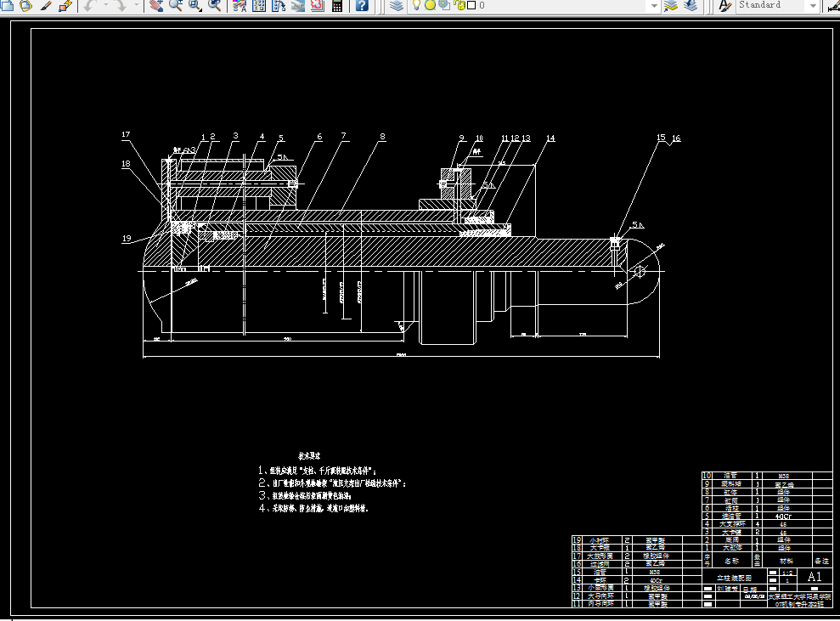The height and width of the screenshot is (621, 840).
Task: Open the Markup Set Manager
Action: [x=317, y=5]
